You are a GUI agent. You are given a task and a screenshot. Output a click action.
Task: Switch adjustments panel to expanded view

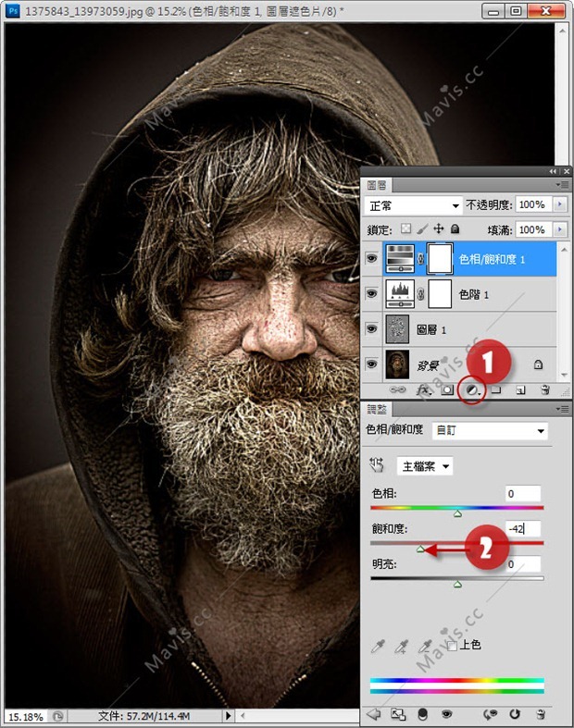(x=398, y=714)
